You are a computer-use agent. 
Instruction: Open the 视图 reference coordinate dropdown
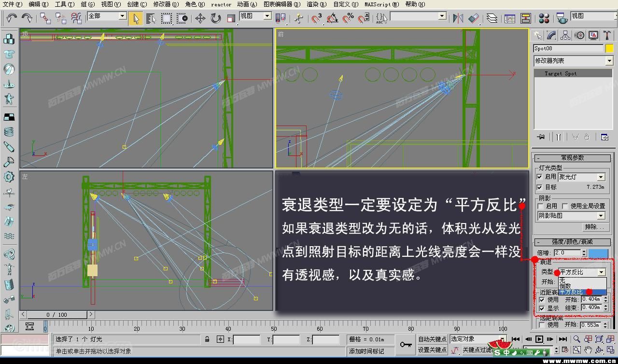[x=255, y=16]
